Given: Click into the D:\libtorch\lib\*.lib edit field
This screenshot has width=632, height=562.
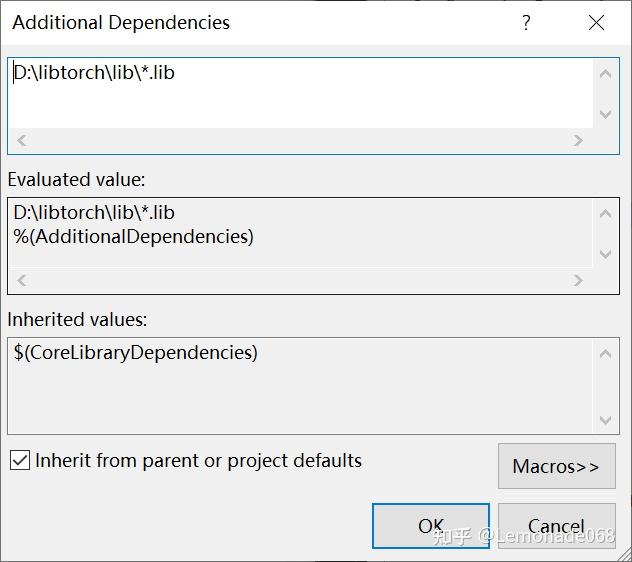Looking at the screenshot, I should [301, 94].
